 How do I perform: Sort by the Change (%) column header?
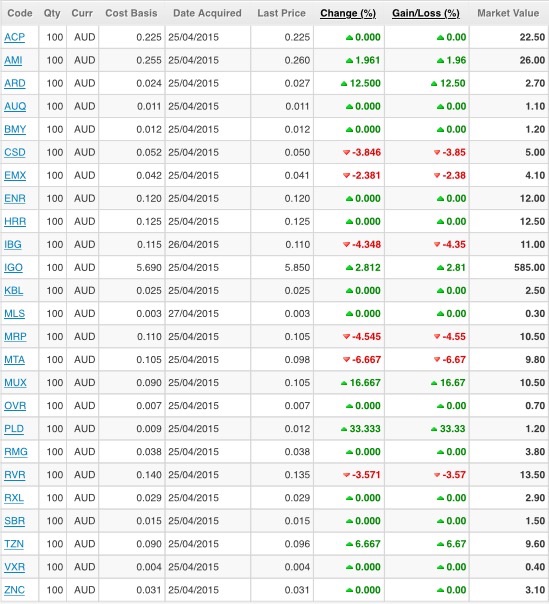[348, 13]
